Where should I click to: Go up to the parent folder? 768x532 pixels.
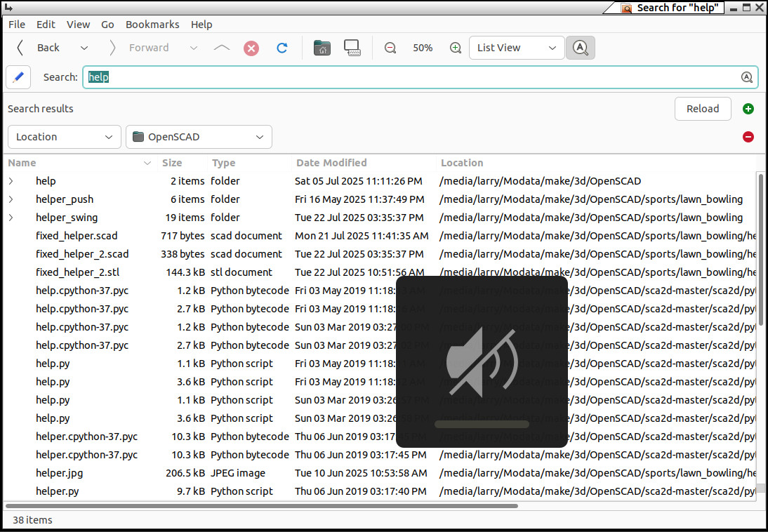click(x=221, y=48)
